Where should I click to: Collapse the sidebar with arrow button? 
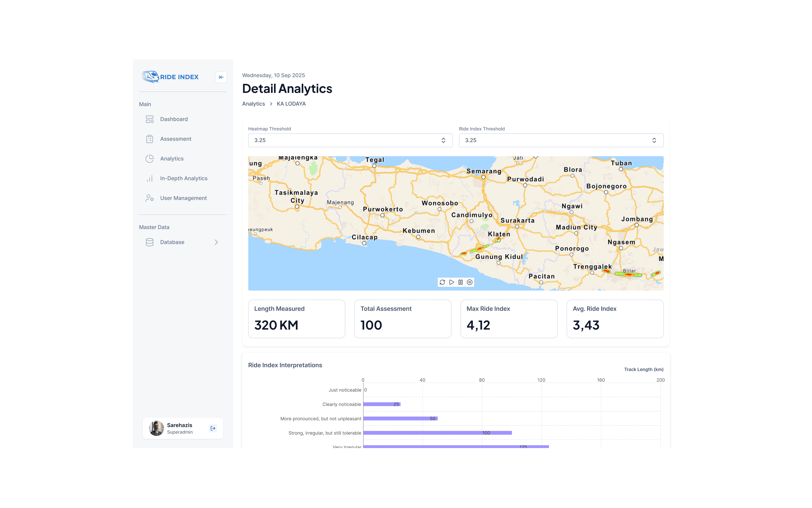pyautogui.click(x=221, y=77)
